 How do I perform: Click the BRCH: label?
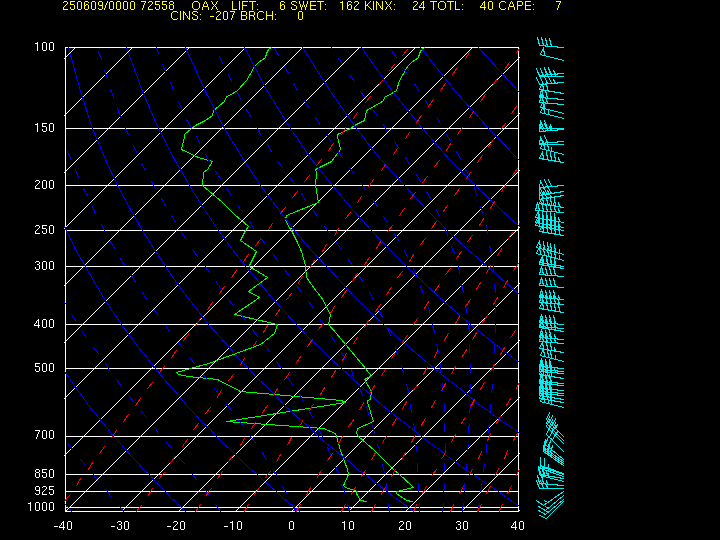(259, 16)
